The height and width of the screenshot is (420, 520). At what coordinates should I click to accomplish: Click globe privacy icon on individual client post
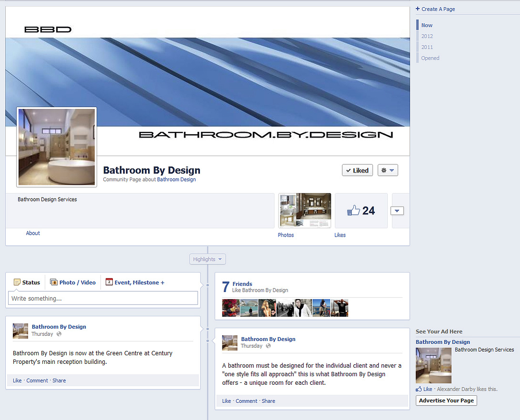tap(268, 346)
